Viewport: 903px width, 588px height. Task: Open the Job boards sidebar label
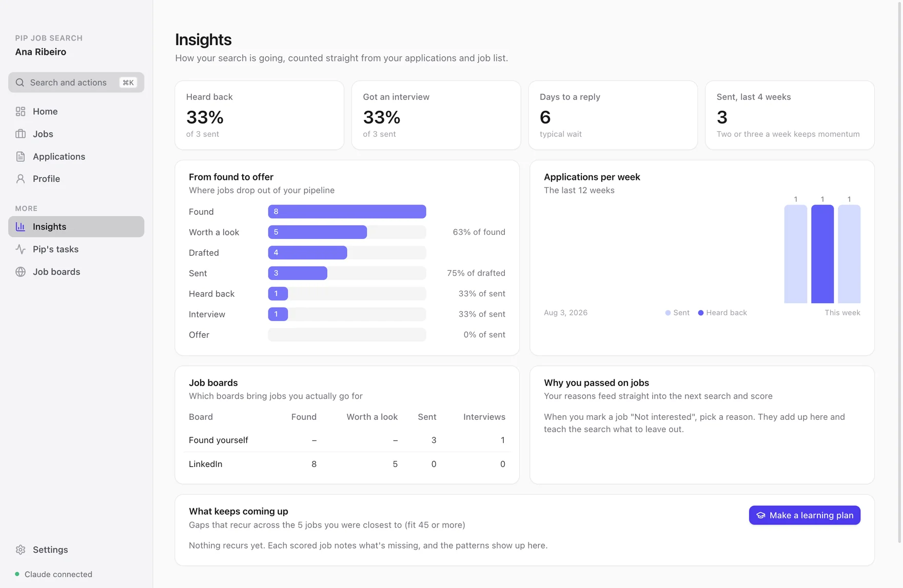pos(56,272)
